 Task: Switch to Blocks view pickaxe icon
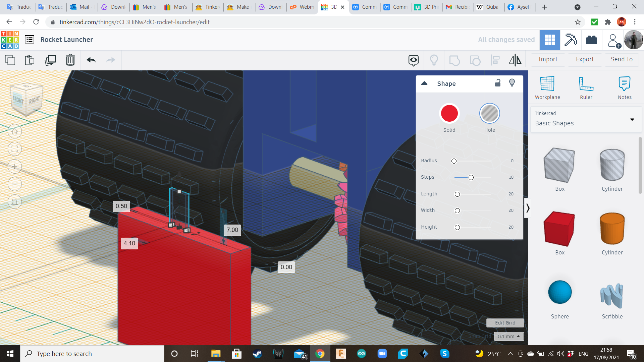coord(571,40)
